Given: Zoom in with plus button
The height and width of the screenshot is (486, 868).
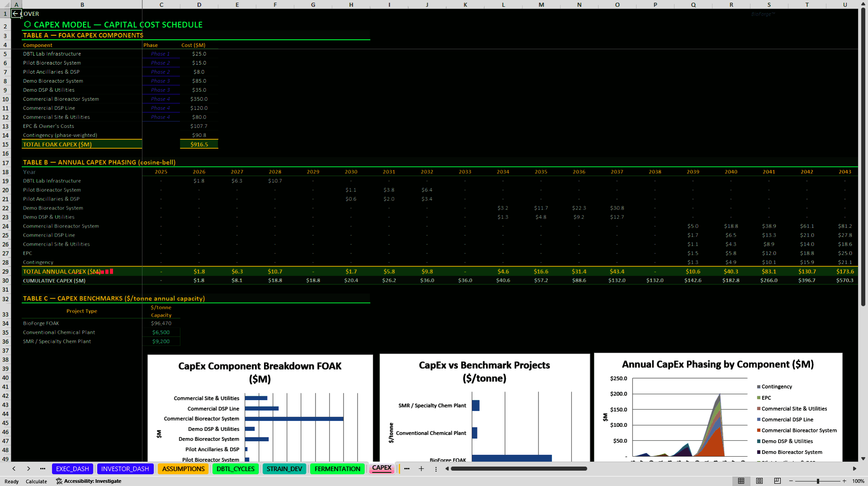Looking at the screenshot, I should click(x=844, y=481).
